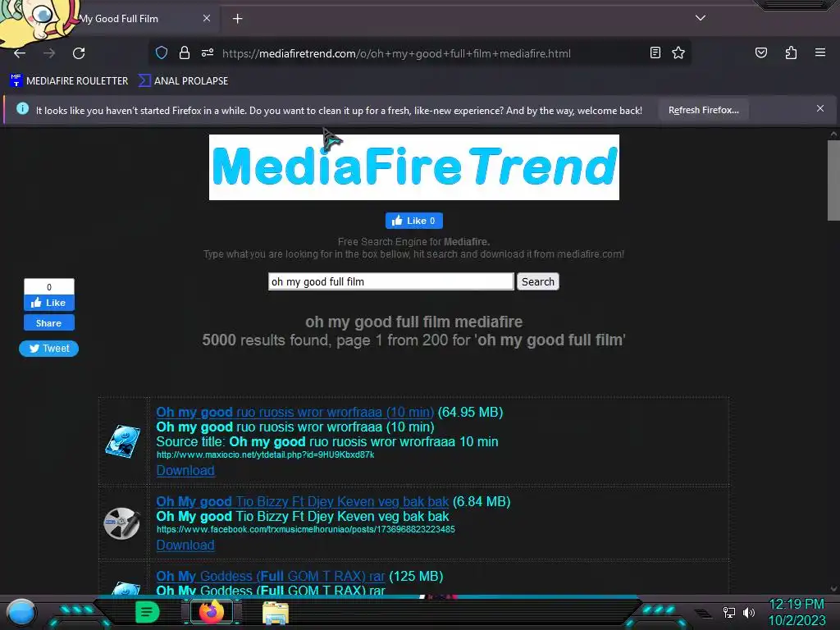Toggle reader view icon
The image size is (840, 630).
[x=655, y=52]
